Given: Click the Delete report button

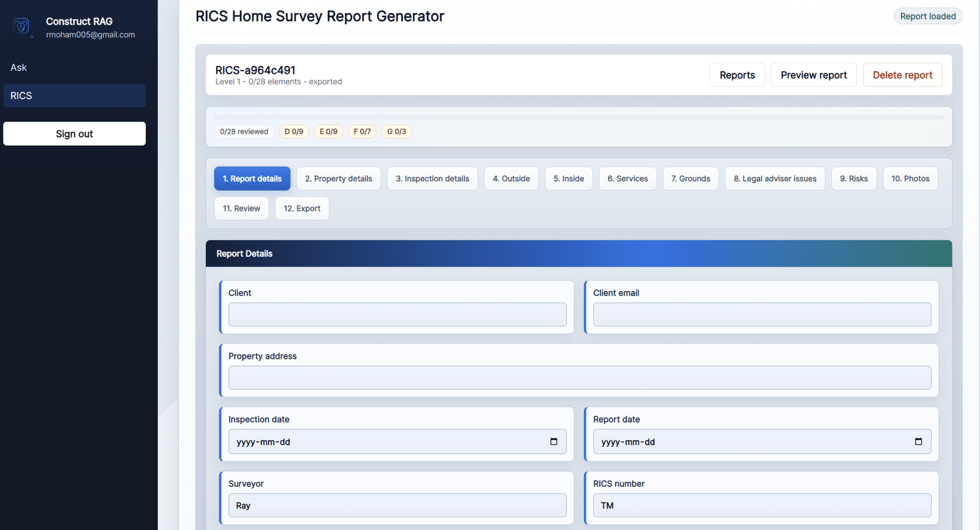Looking at the screenshot, I should [903, 75].
